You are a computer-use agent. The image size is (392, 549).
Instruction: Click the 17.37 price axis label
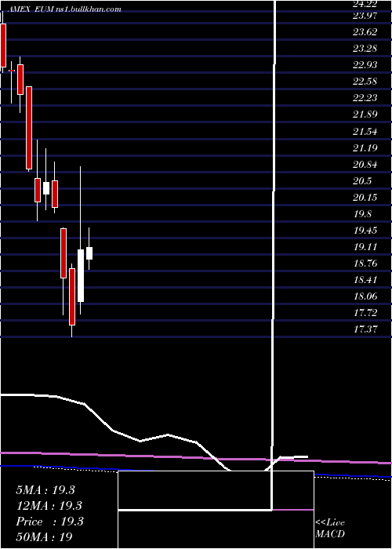[365, 329]
